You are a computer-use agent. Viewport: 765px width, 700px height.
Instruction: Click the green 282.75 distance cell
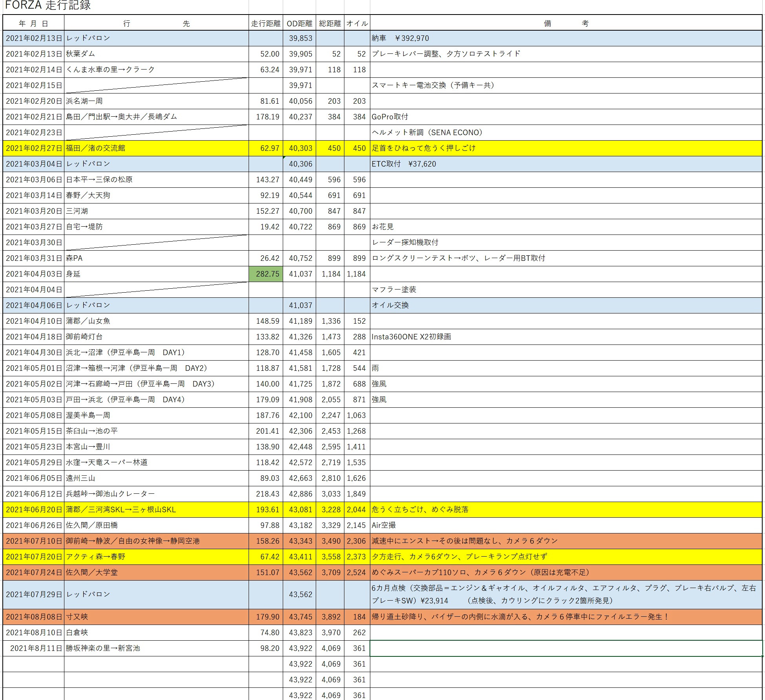(x=266, y=274)
